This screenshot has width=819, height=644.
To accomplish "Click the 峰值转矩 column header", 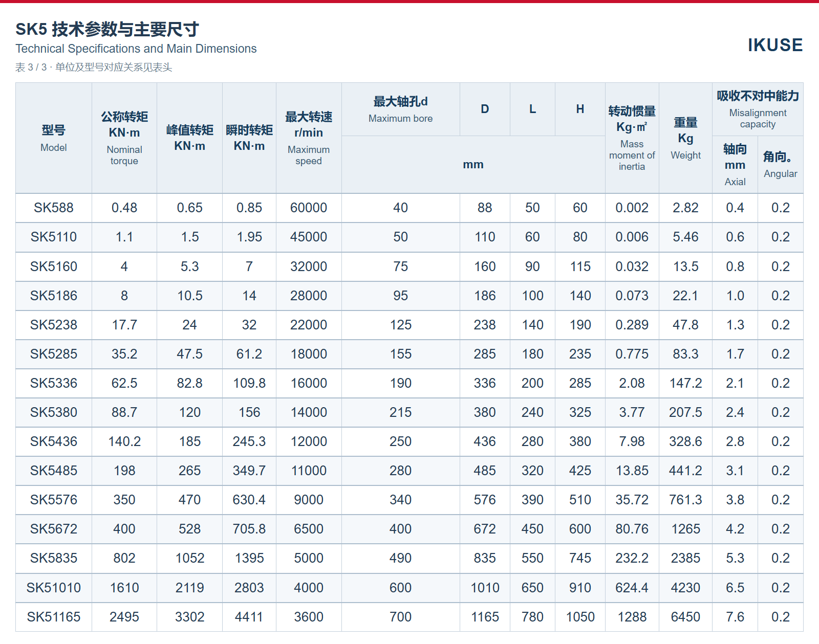I will pos(190,138).
